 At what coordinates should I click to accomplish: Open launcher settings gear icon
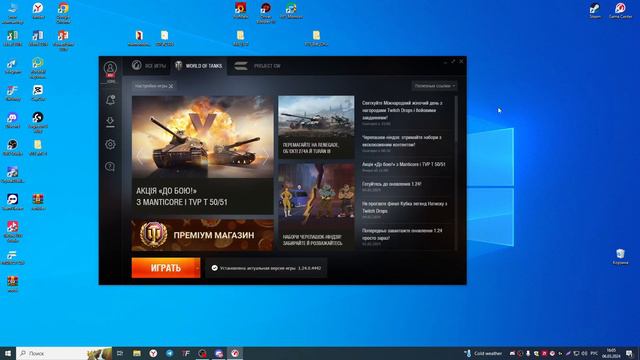tap(110, 144)
